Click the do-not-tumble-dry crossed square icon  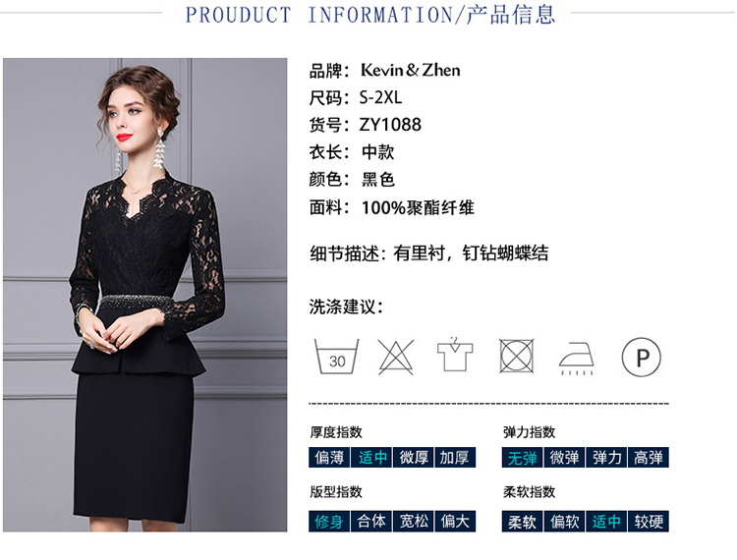(x=516, y=356)
